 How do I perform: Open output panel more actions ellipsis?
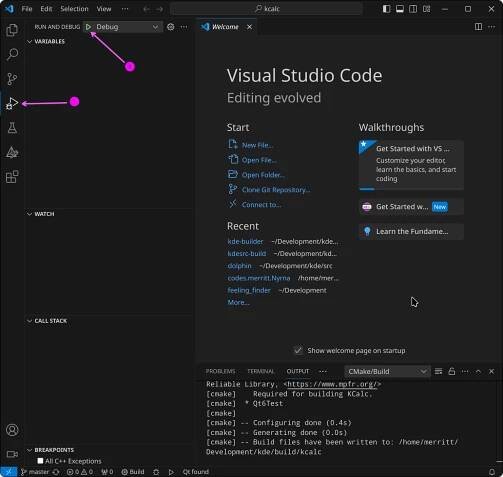465,371
